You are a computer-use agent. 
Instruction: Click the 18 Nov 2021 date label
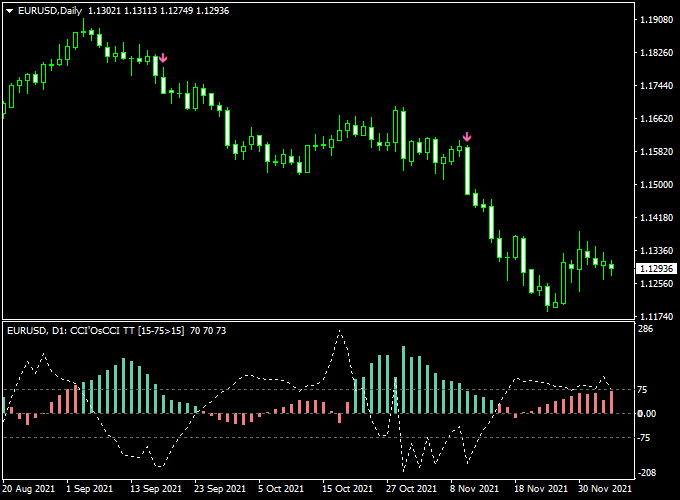(x=541, y=489)
